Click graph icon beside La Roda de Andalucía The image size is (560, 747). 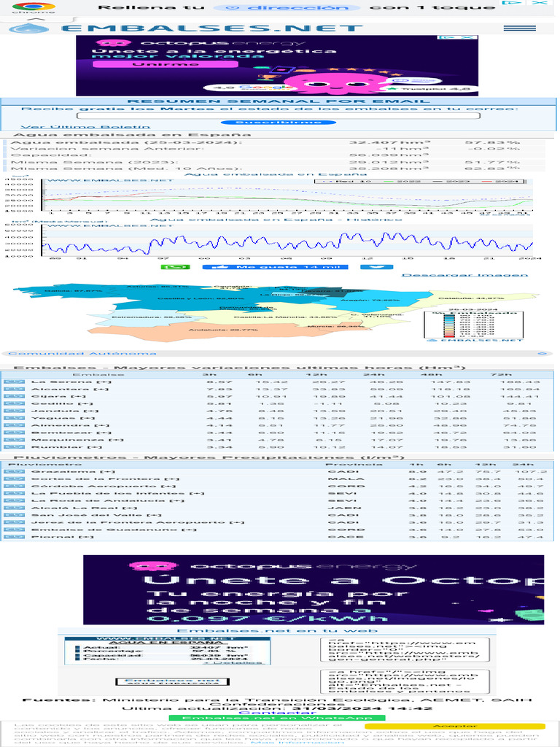click(14, 500)
